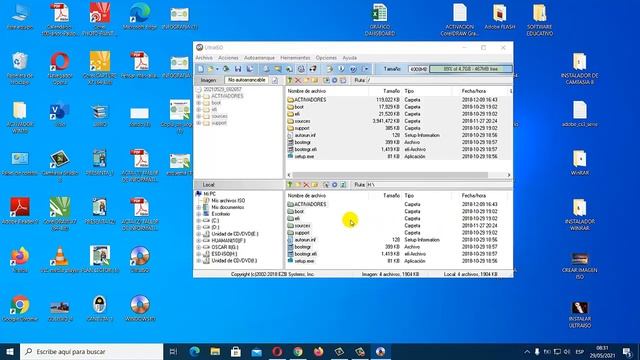Image resolution: width=640 pixels, height=360 pixels.
Task: Open the Ayuda menu
Action: tap(349, 58)
